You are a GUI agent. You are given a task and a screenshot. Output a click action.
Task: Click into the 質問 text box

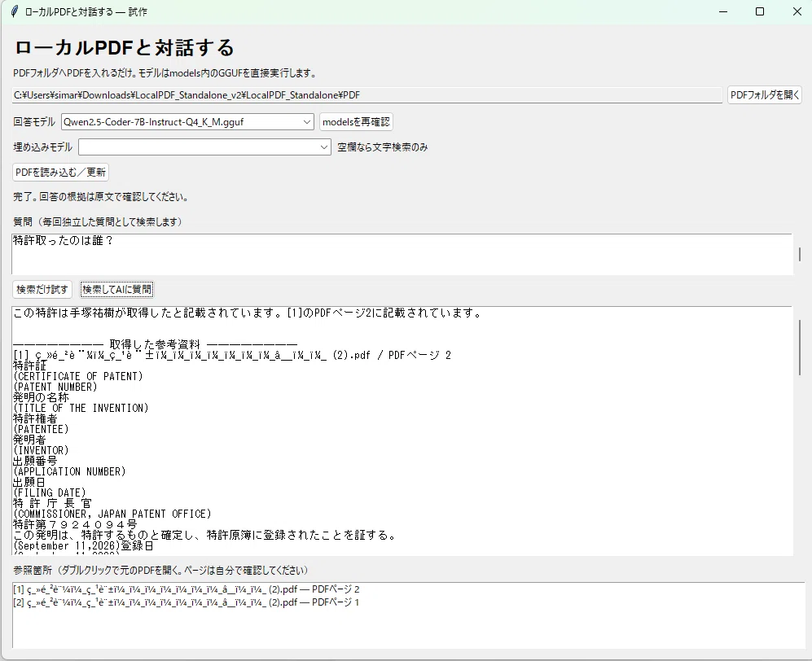pos(402,254)
